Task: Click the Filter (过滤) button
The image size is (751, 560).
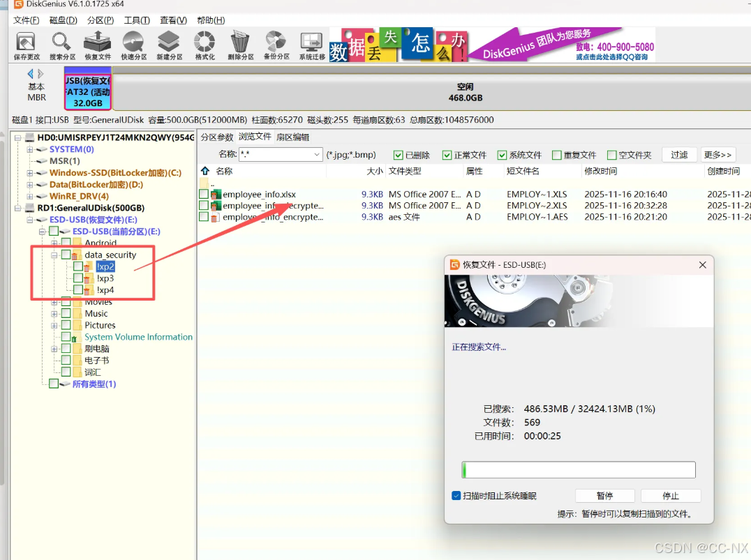Action: point(679,155)
